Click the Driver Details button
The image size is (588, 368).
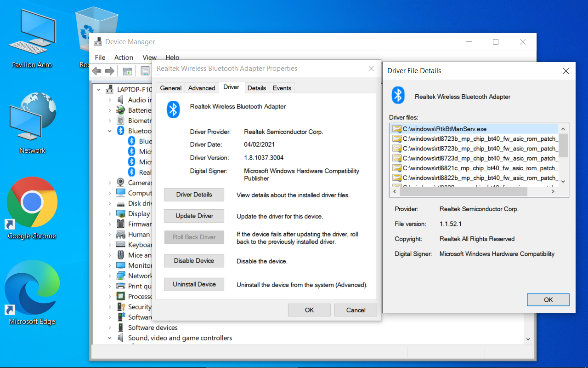(x=194, y=195)
